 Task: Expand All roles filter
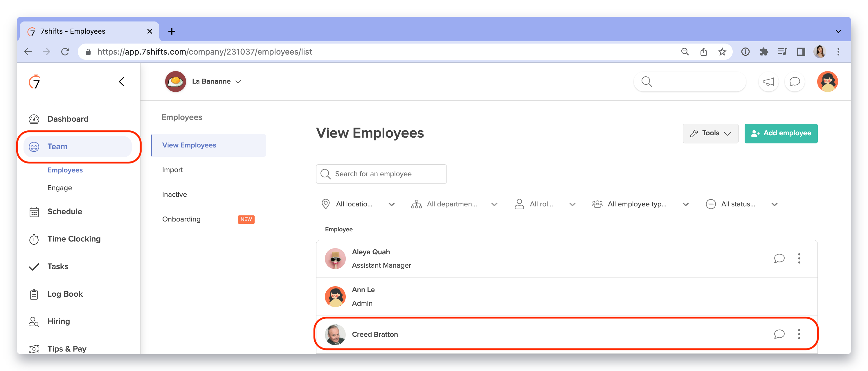click(x=545, y=204)
